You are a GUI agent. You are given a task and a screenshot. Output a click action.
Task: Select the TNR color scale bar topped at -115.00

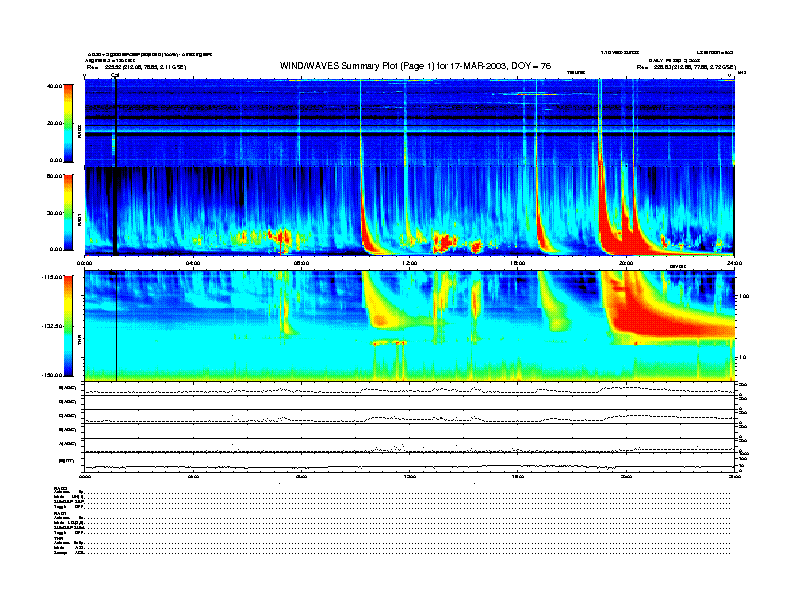pyautogui.click(x=68, y=326)
